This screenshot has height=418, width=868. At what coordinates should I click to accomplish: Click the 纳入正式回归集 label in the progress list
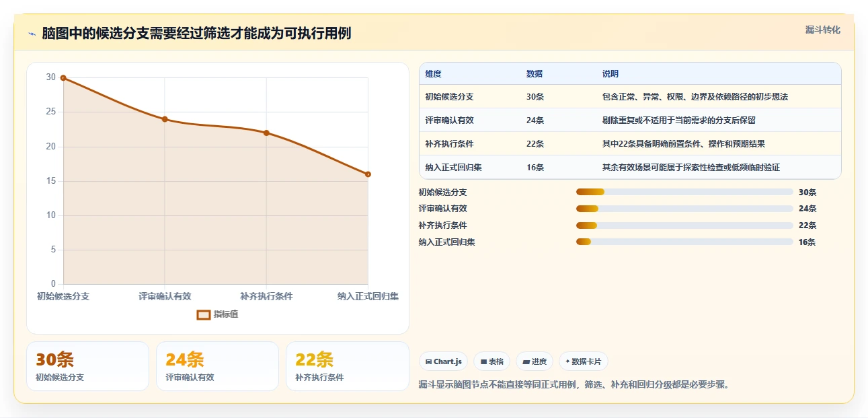coord(446,242)
